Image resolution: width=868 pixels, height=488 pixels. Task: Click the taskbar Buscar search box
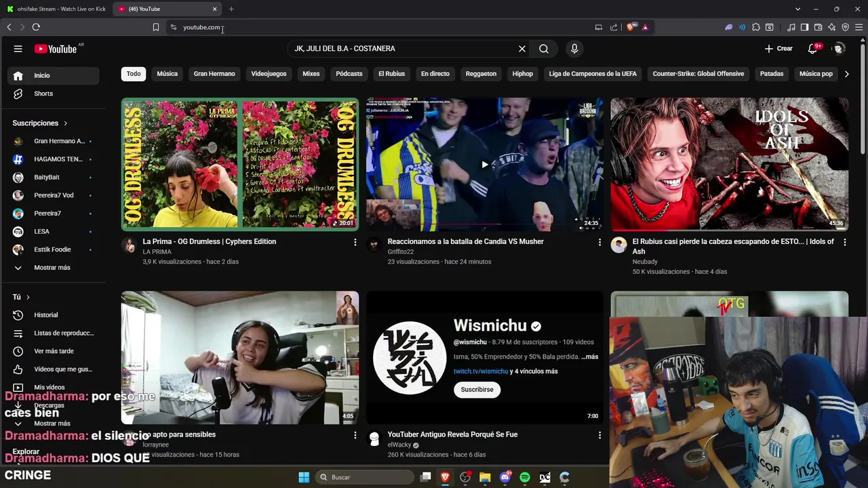[x=365, y=477]
